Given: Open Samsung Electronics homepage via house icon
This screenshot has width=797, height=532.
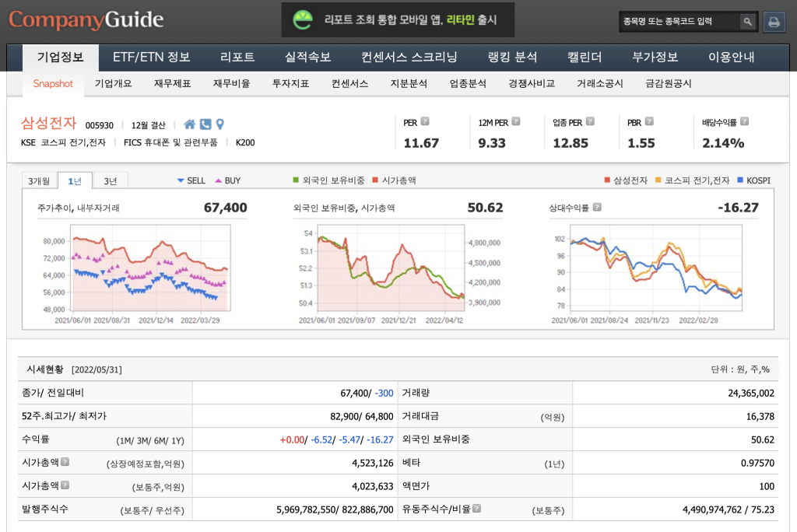Looking at the screenshot, I should point(190,124).
